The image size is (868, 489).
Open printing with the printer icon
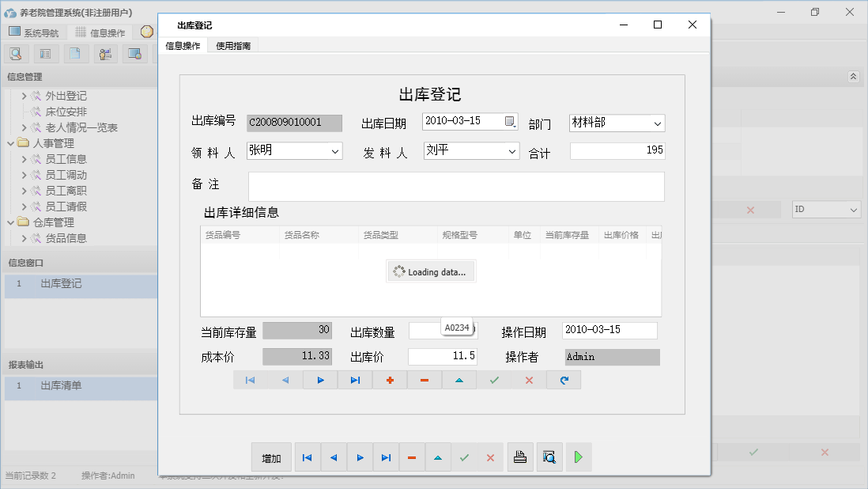click(520, 457)
